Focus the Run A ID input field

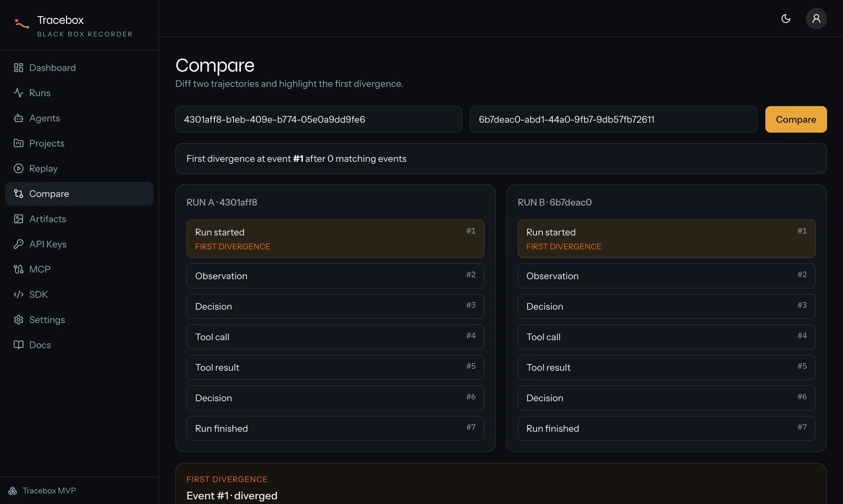(318, 119)
